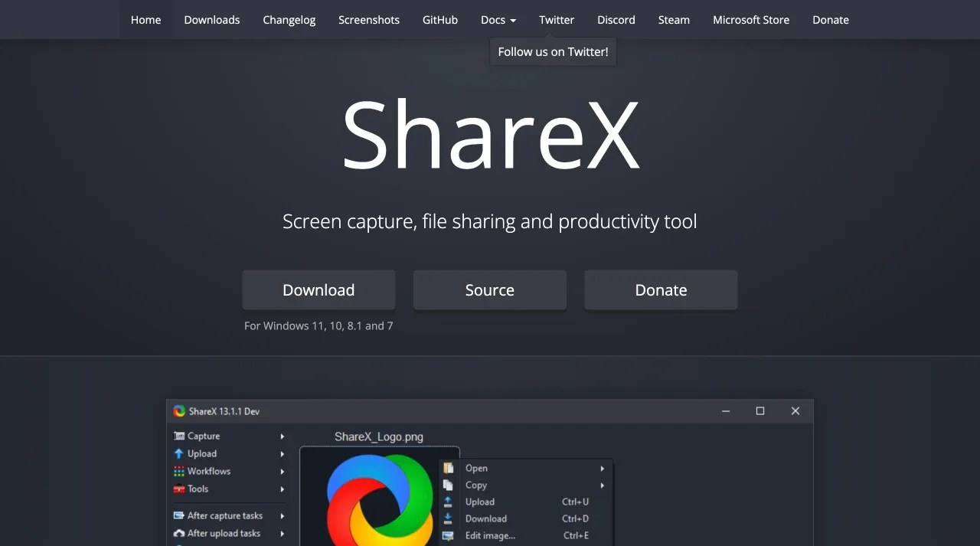Expand the After upload tasks arrow
Screen dimensions: 980x546
point(282,533)
